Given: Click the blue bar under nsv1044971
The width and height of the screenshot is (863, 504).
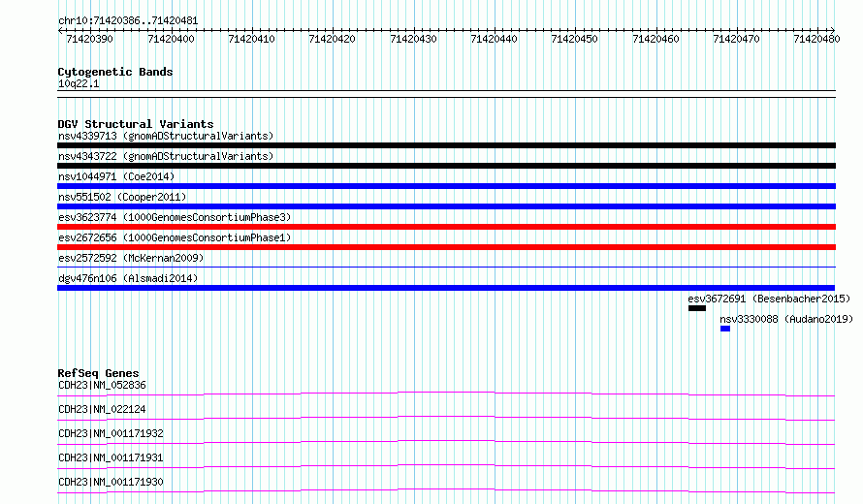Looking at the screenshot, I should [446, 186].
